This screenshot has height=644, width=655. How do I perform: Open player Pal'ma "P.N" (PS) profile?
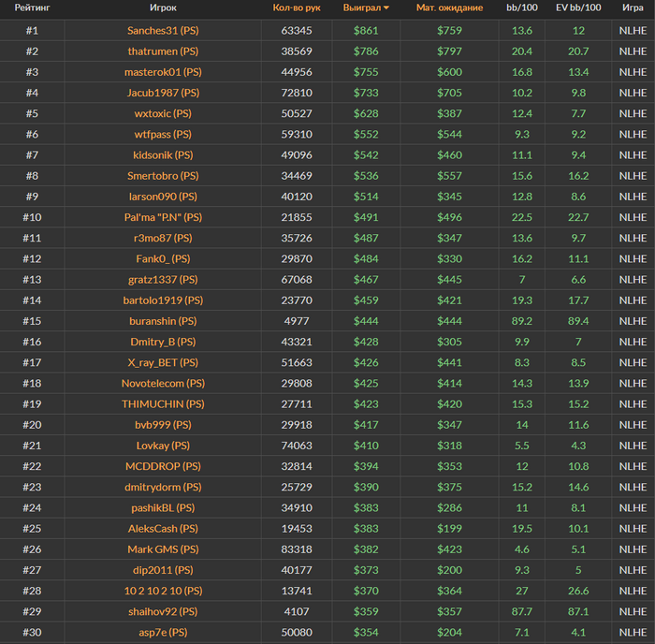point(163,217)
